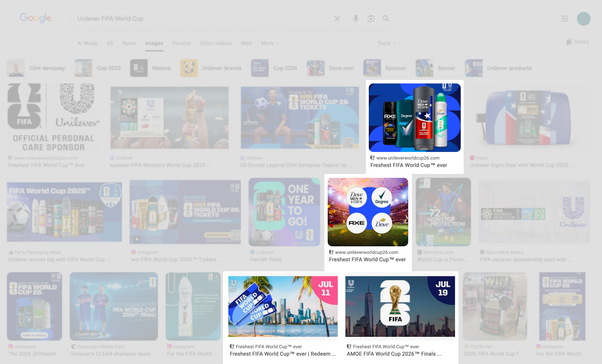
Task: Switch to Short videos tab
Action: 216,43
